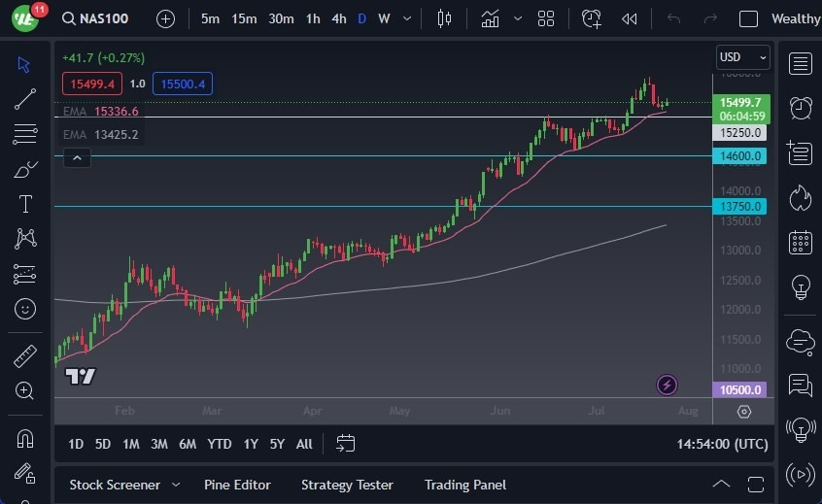Select the ruler measure tool
The width and height of the screenshot is (822, 504).
[24, 356]
